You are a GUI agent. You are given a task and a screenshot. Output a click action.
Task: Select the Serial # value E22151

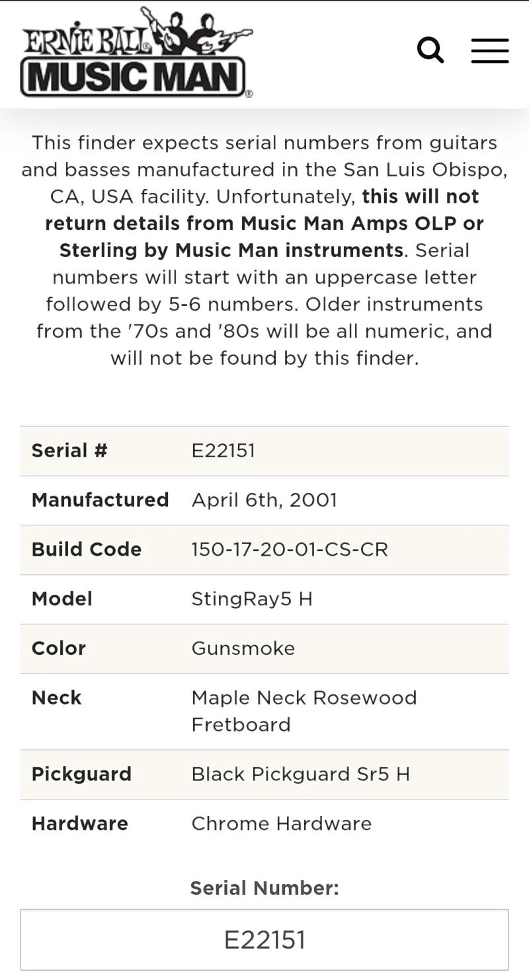coord(224,451)
